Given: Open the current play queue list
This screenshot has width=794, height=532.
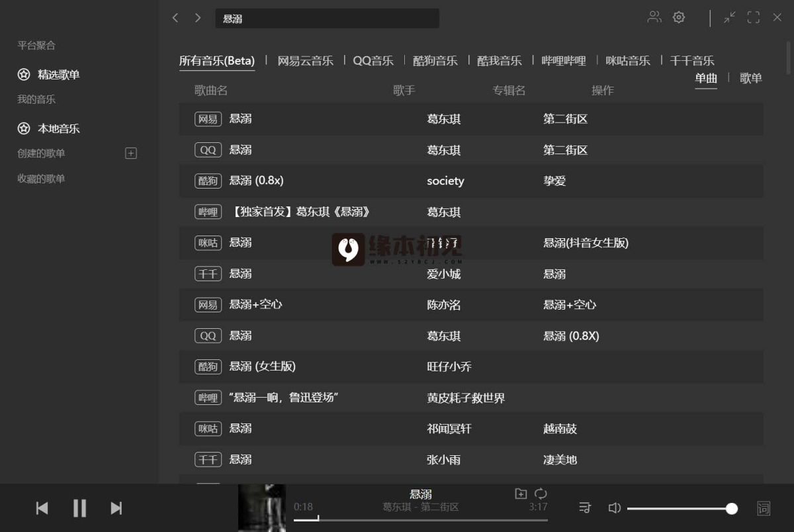Looking at the screenshot, I should click(585, 508).
